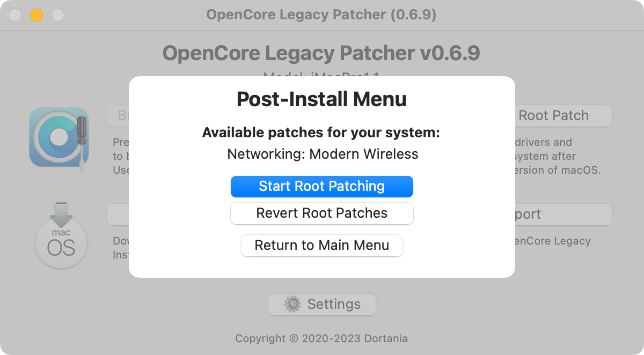Return to Main Menu from the dialog

pyautogui.click(x=322, y=246)
